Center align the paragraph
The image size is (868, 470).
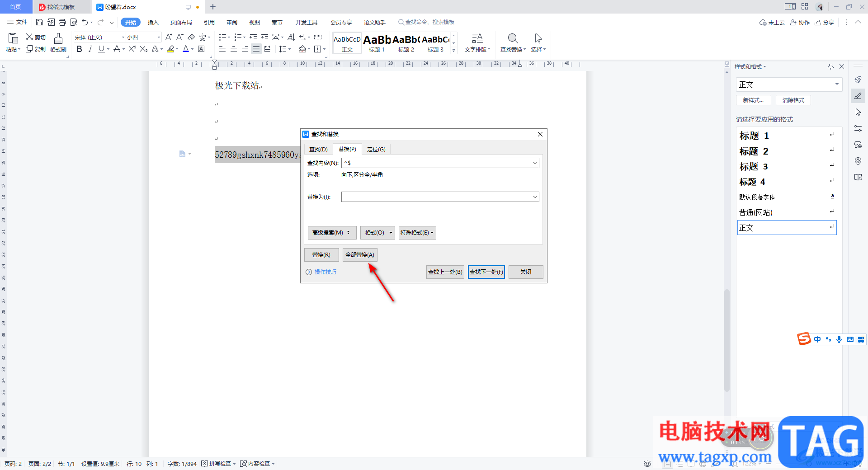(x=234, y=49)
